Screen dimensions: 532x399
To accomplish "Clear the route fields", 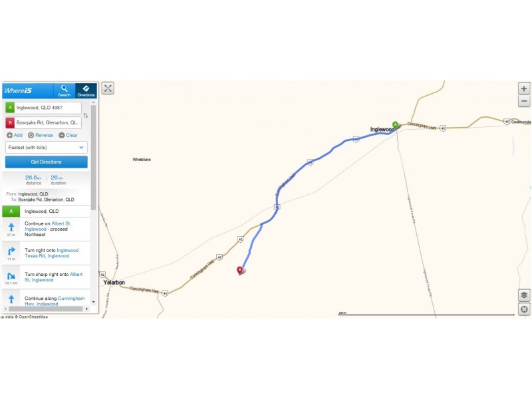I will (68, 135).
